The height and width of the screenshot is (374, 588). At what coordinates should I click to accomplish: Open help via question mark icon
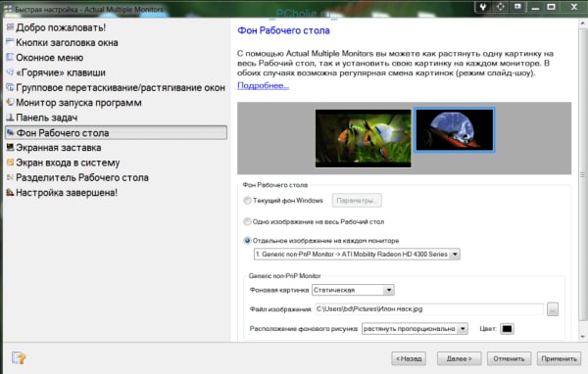(x=19, y=358)
